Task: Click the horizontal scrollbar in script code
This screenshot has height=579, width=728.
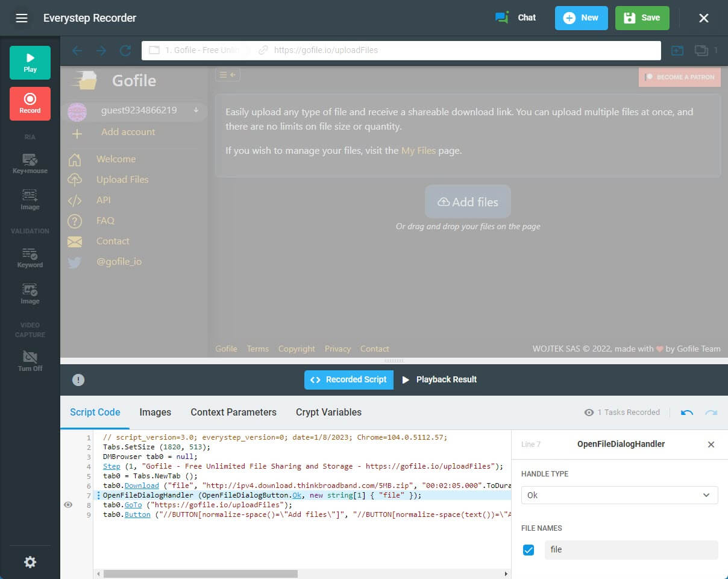Action: tap(200, 574)
